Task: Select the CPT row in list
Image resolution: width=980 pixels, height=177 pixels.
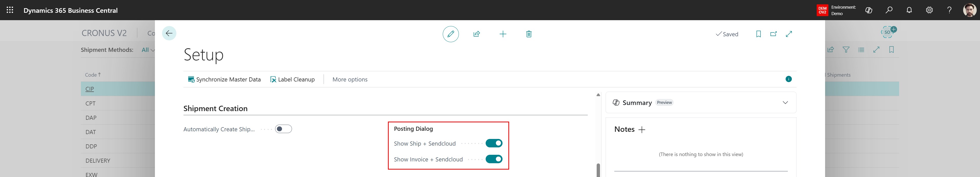Action: click(118, 103)
